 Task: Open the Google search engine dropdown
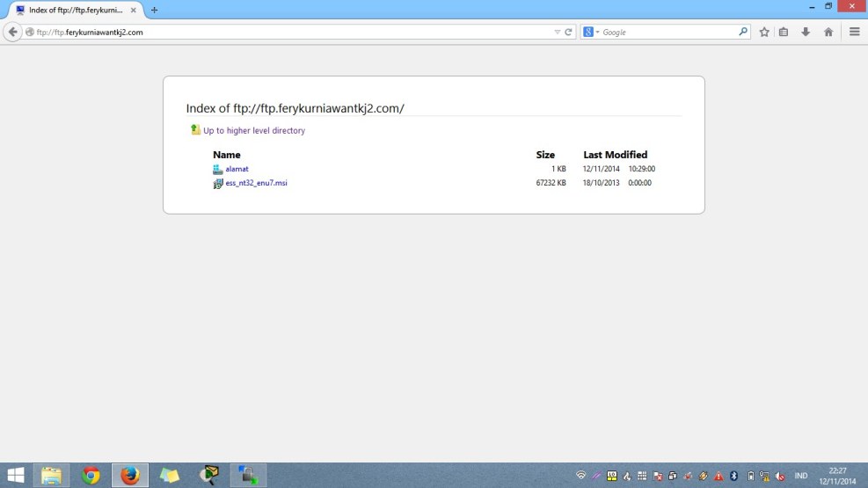pyautogui.click(x=591, y=32)
